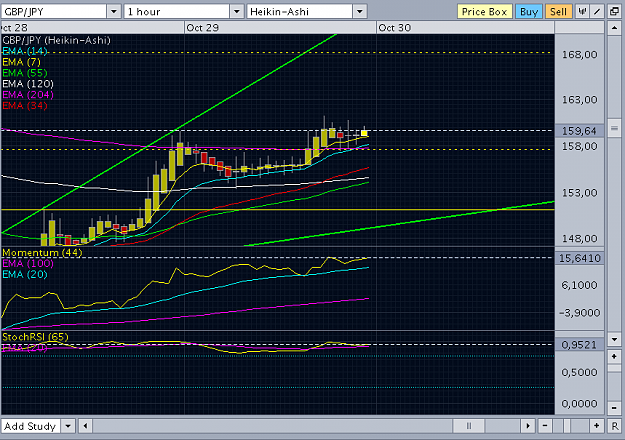Image resolution: width=625 pixels, height=440 pixels.
Task: Click the horizontal scrollbar thumb
Action: click(469, 426)
